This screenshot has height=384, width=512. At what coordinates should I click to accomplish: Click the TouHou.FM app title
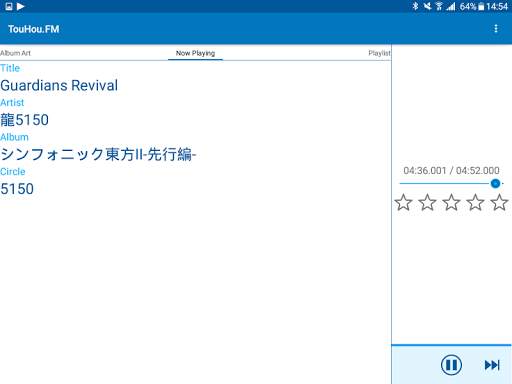pyautogui.click(x=34, y=29)
